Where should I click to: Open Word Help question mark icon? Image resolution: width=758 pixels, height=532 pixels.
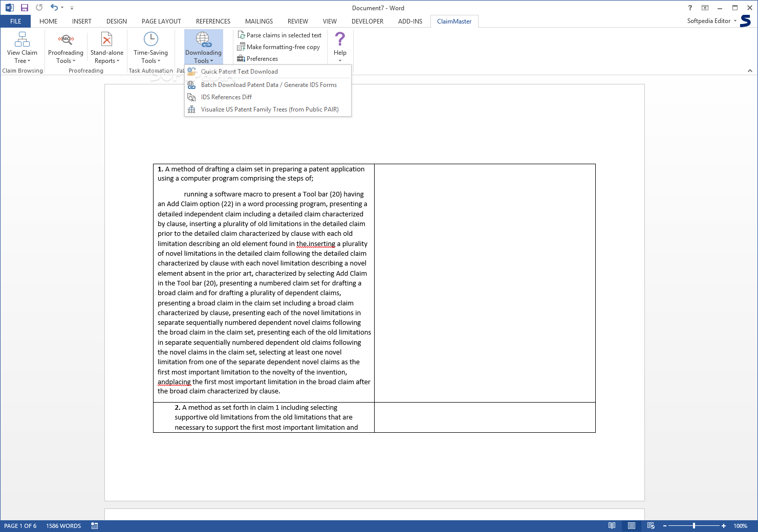tap(690, 8)
